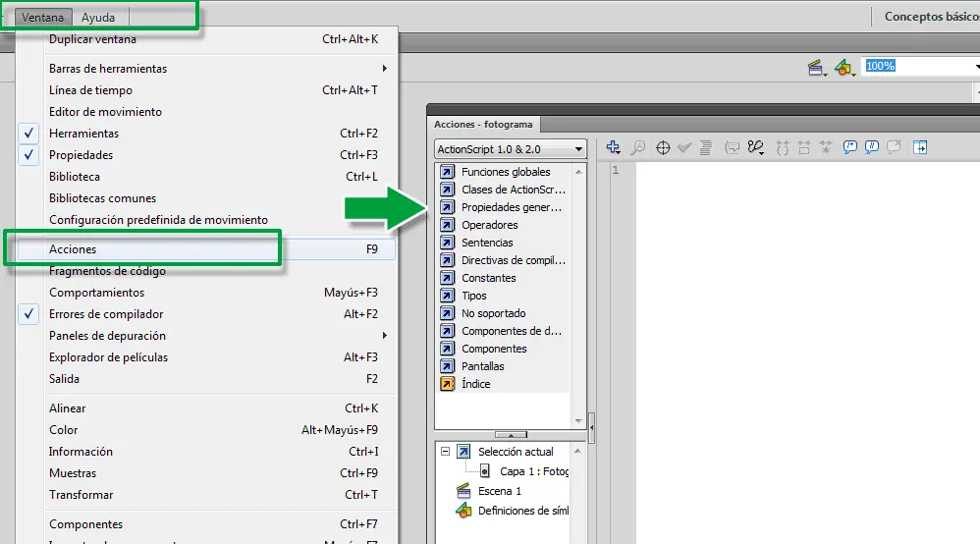
Task: Click the script editor code area
Action: [807, 354]
